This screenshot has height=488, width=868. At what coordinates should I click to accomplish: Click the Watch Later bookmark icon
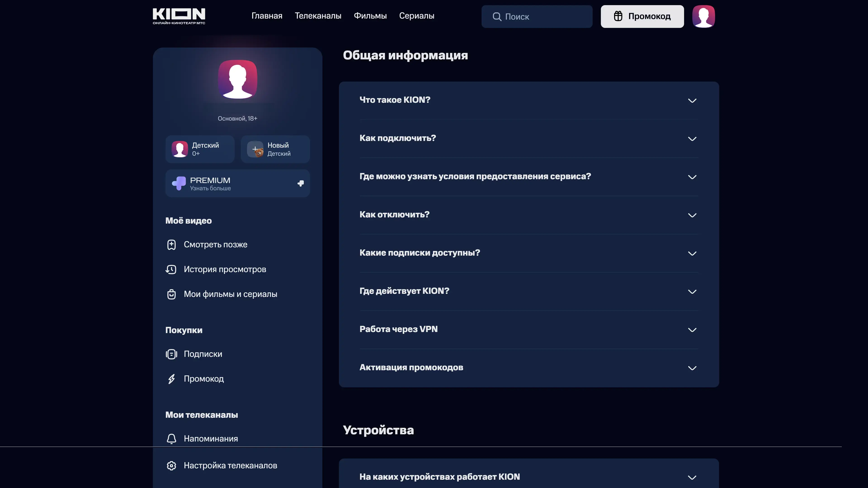(x=171, y=244)
